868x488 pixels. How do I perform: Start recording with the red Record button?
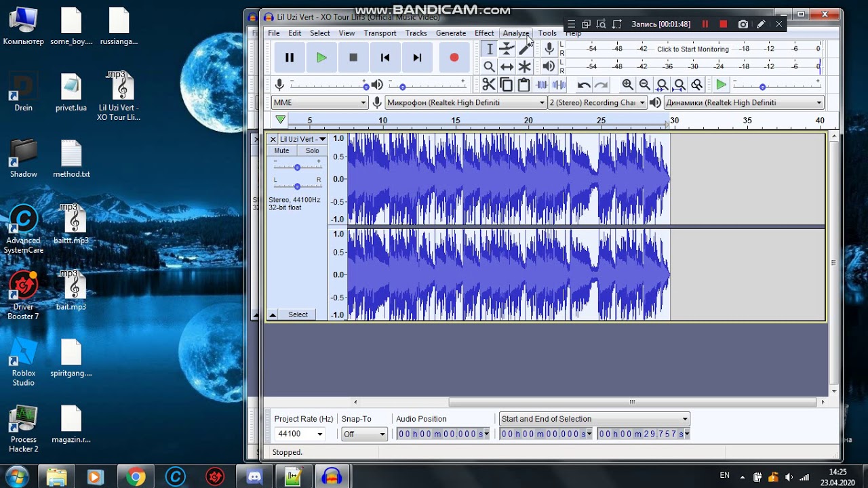coord(454,58)
